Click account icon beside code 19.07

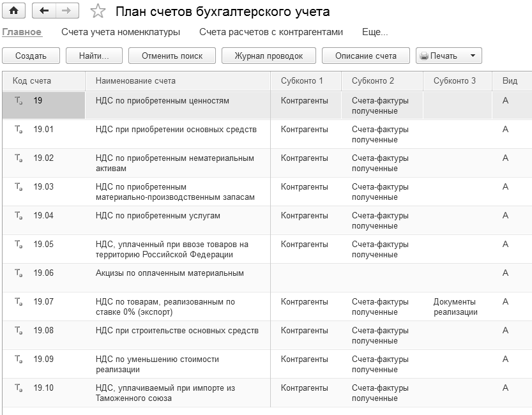[19, 302]
